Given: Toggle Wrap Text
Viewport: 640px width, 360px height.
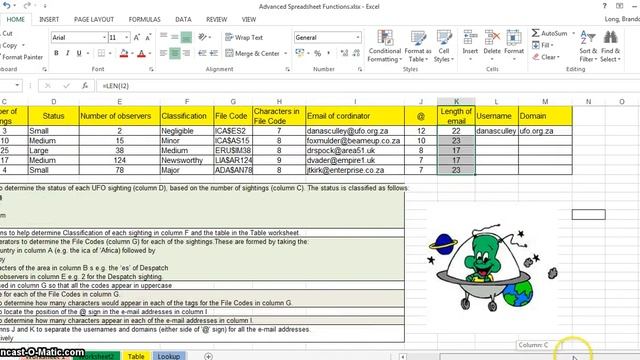Looking at the screenshot, I should (244, 37).
